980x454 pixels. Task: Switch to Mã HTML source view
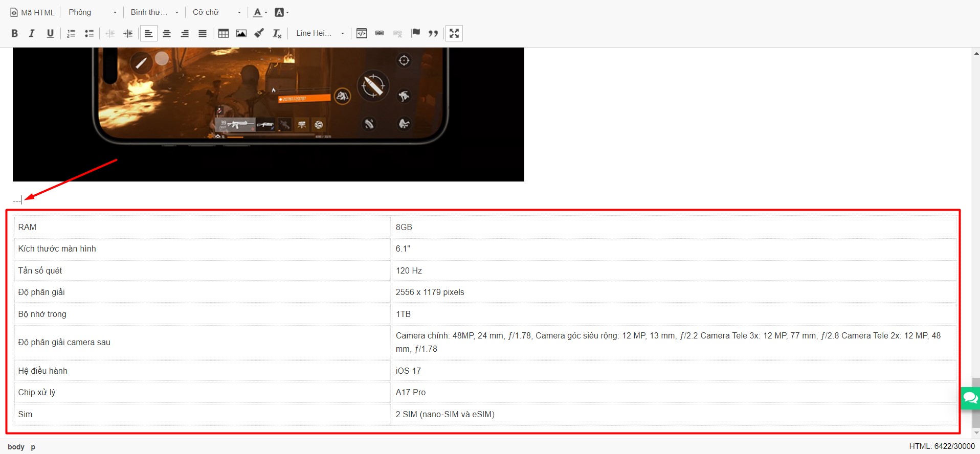tap(32, 12)
